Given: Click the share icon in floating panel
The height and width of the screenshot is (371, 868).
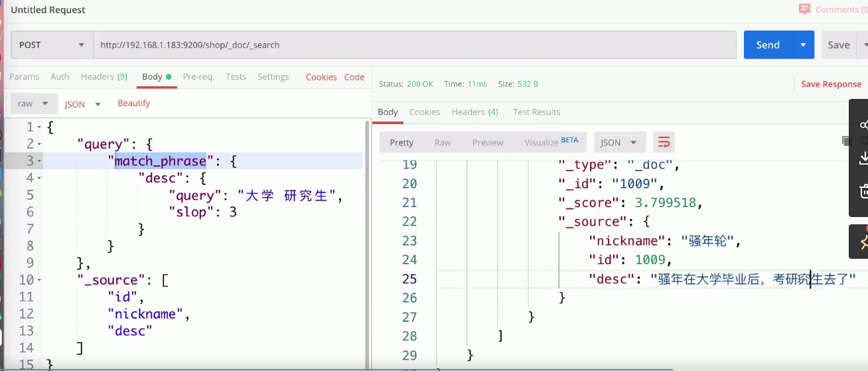Looking at the screenshot, I should point(863,124).
